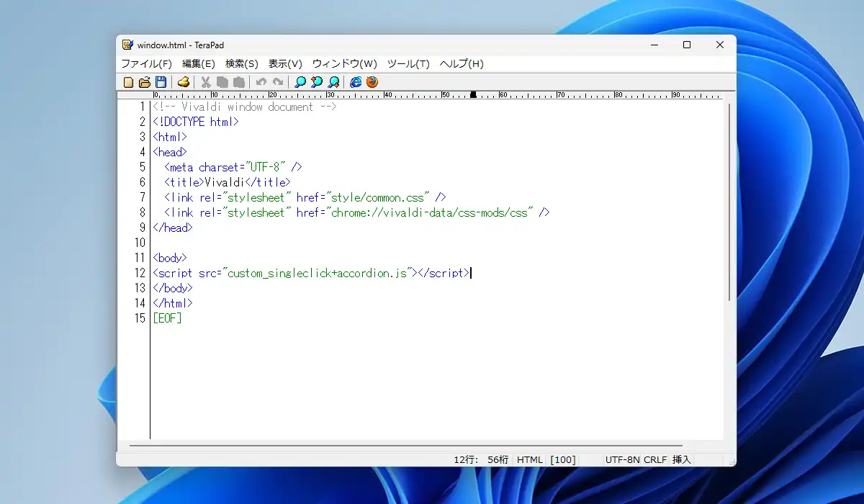The height and width of the screenshot is (504, 864).
Task: Cut selection using the scissors icon
Action: point(206,82)
